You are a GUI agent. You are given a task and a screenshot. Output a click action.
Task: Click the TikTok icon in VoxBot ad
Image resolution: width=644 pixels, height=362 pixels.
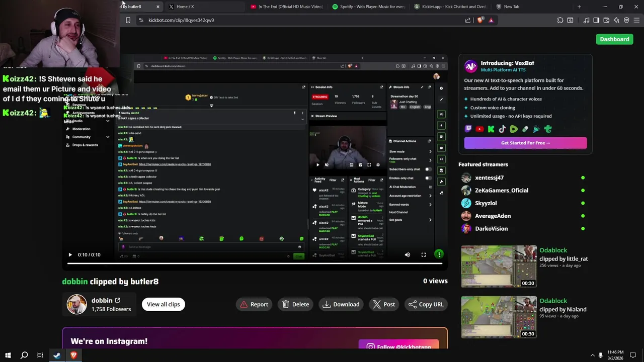(502, 129)
